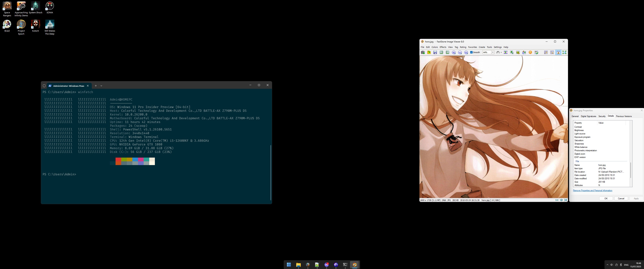Open the SOMA desktop shortcut
This screenshot has height=269, width=644.
50,8
